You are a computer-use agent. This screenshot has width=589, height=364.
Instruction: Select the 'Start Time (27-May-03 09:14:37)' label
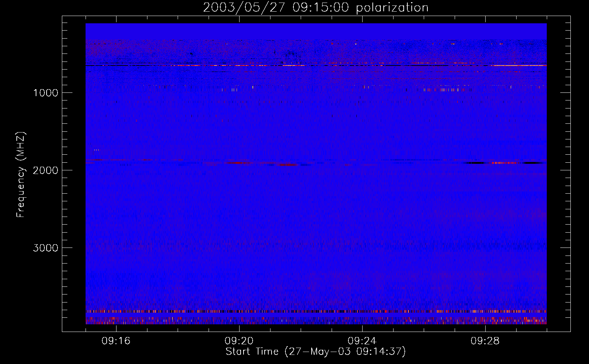click(x=316, y=352)
